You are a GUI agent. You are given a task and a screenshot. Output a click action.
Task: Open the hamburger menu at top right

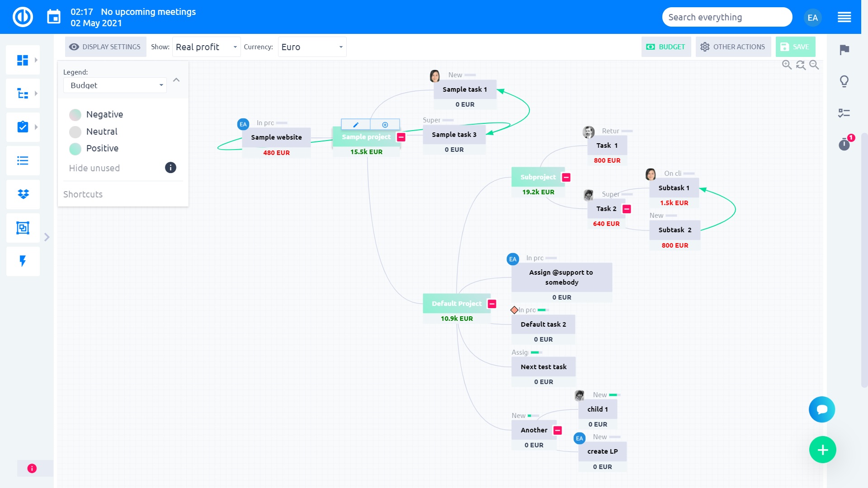point(844,18)
